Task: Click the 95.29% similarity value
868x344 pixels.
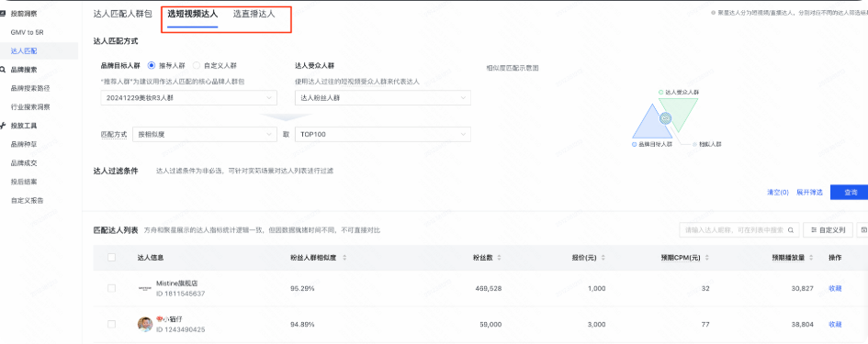Action: pos(302,288)
